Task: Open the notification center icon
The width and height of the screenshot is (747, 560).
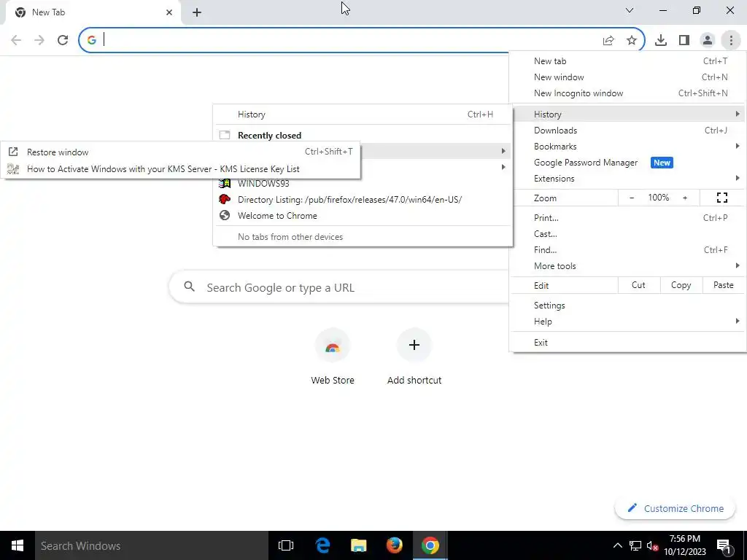Action: (724, 545)
